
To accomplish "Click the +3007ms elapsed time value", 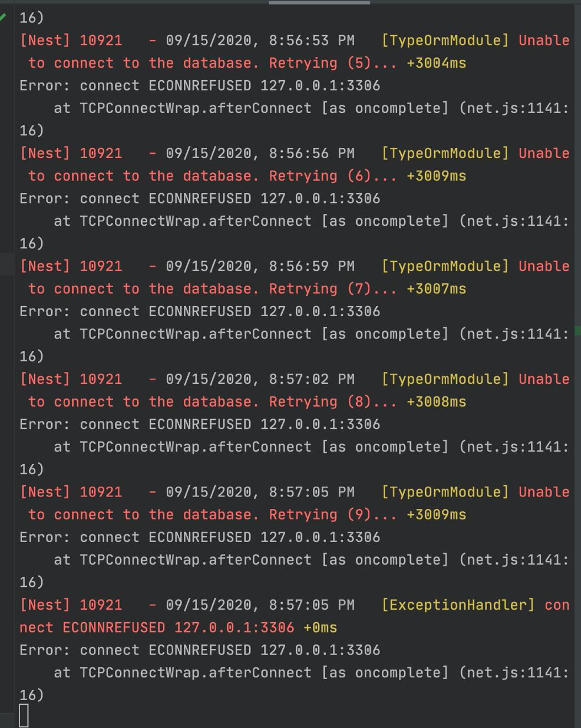I will (x=436, y=289).
